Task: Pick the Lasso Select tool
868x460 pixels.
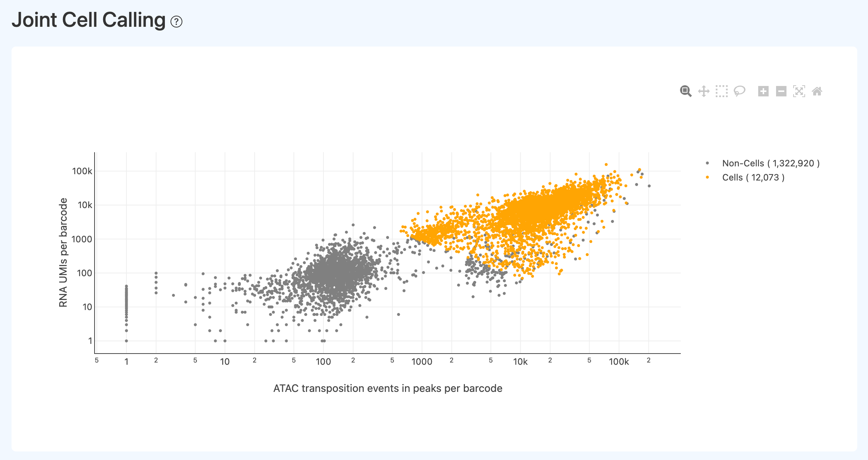Action: pyautogui.click(x=739, y=91)
